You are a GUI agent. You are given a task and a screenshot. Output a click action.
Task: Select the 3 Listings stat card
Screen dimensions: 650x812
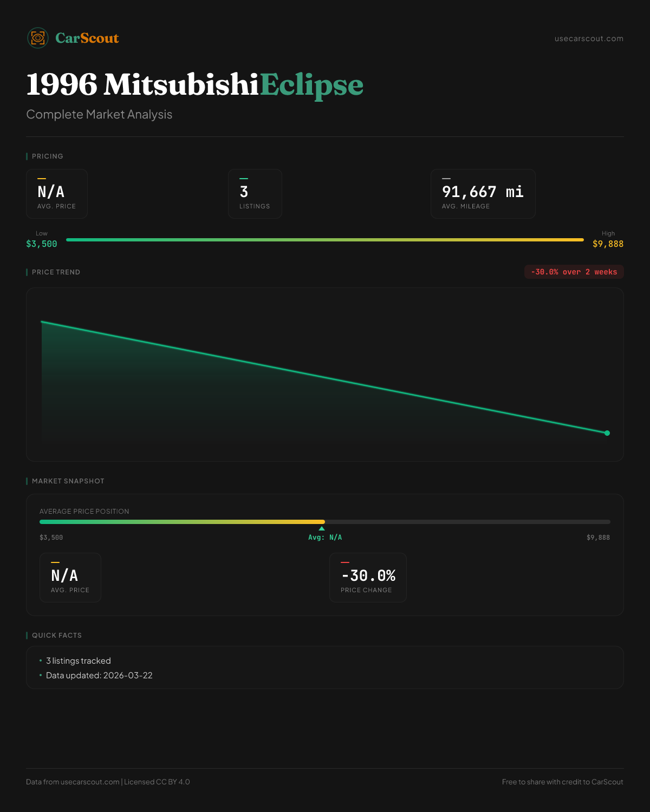(x=255, y=194)
